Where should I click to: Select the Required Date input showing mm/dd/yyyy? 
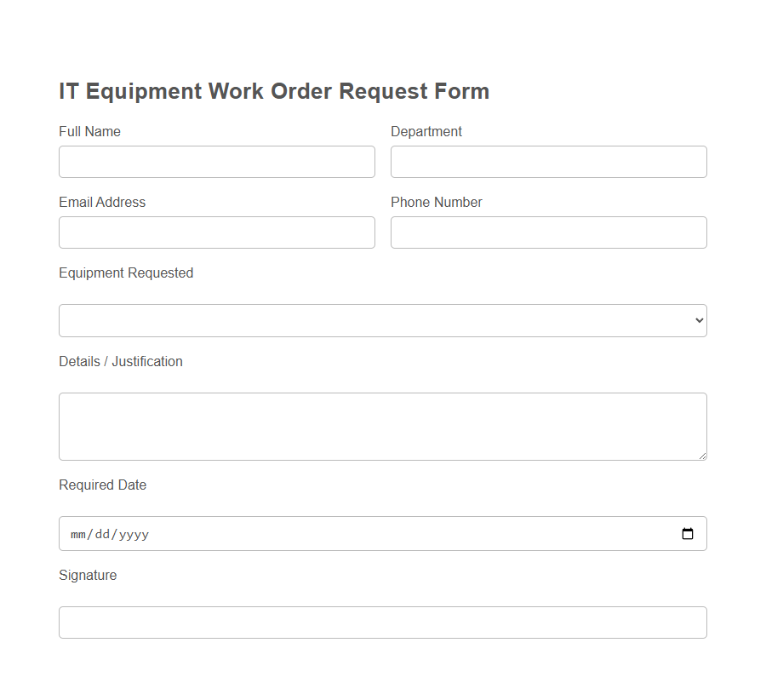340,534
